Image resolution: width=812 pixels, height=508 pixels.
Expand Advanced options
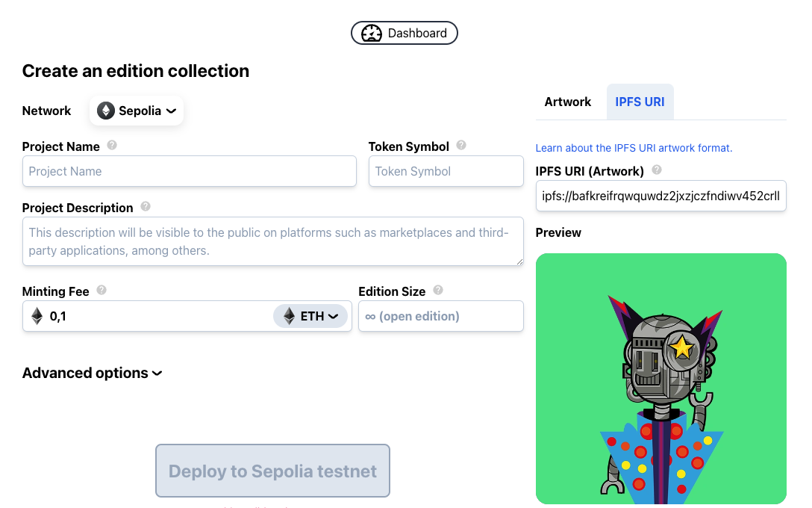(93, 373)
